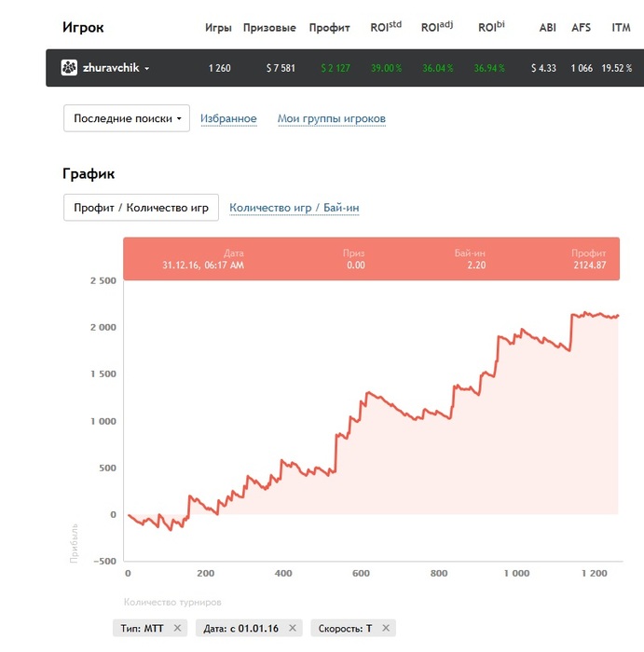The height and width of the screenshot is (652, 644).
Task: Click the "Призовые" column header
Action: tap(269, 28)
